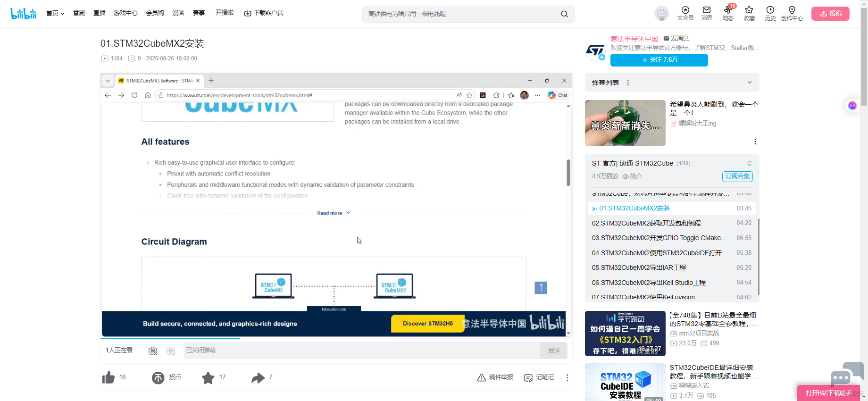Play episode 06.STM32CubeMX2导出Keil Studio工程
868x401 pixels.
(x=672, y=283)
